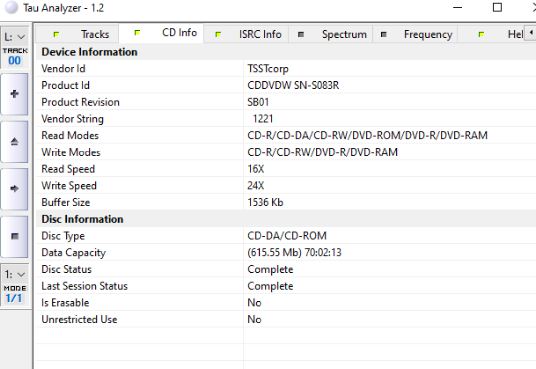Maximize the Tau Analyzer window

[497, 7]
